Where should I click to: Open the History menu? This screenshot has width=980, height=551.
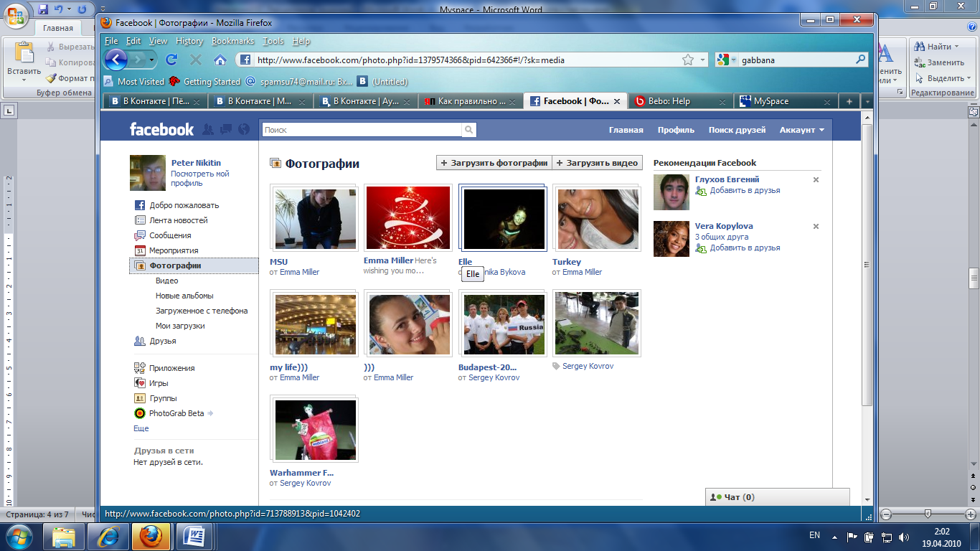click(189, 41)
